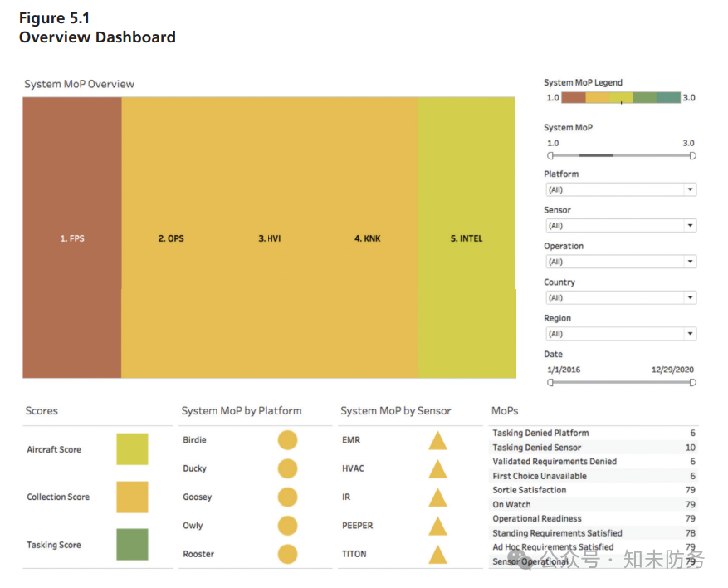Select the 5. INTEL treemap block
728x588 pixels.
click(467, 238)
